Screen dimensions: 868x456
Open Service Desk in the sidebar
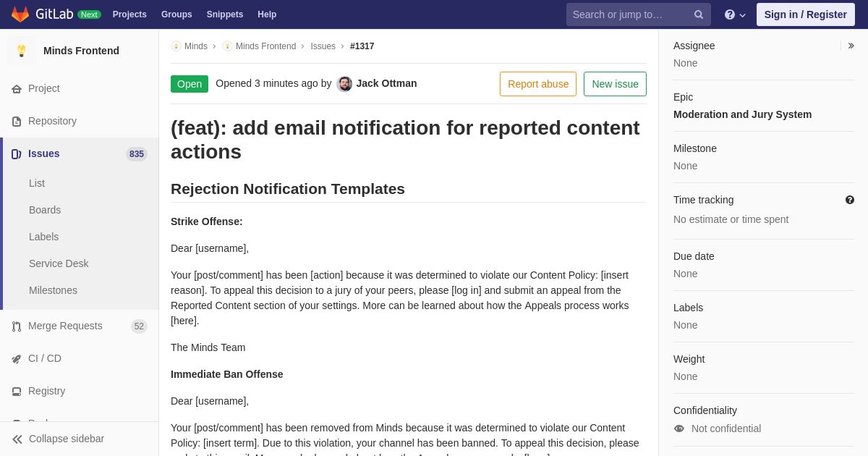pos(59,263)
